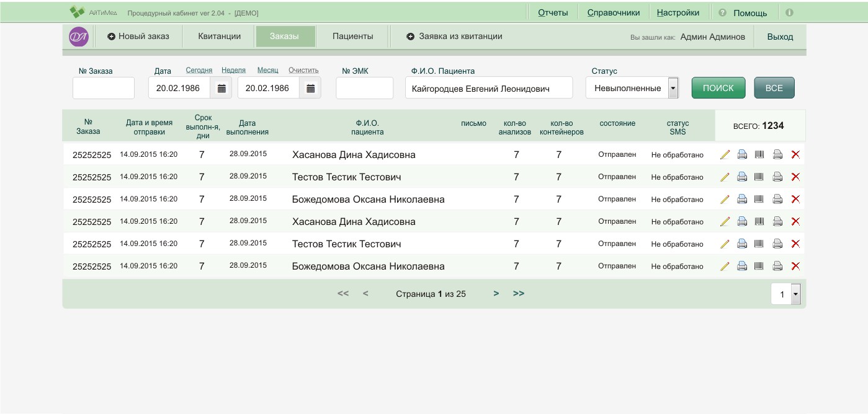868x414 pixels.
Task: Open barcode icon in first Тестов row
Action: [x=759, y=177]
